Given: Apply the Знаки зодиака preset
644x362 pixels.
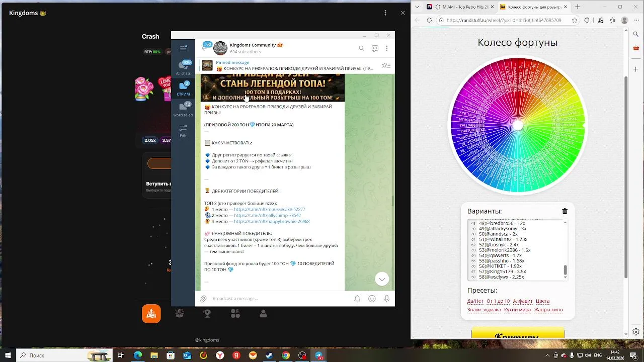Looking at the screenshot, I should [484, 310].
